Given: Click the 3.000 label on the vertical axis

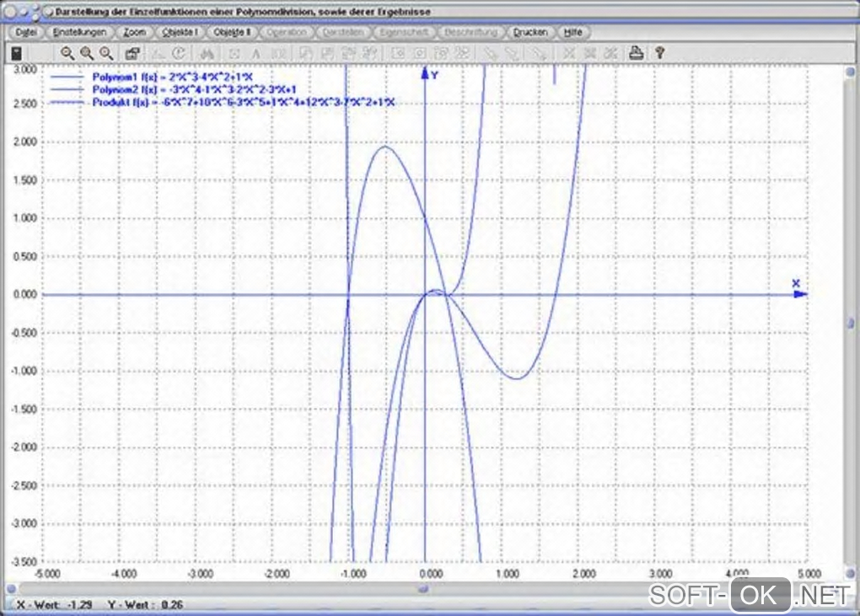Looking at the screenshot, I should pyautogui.click(x=25, y=69).
